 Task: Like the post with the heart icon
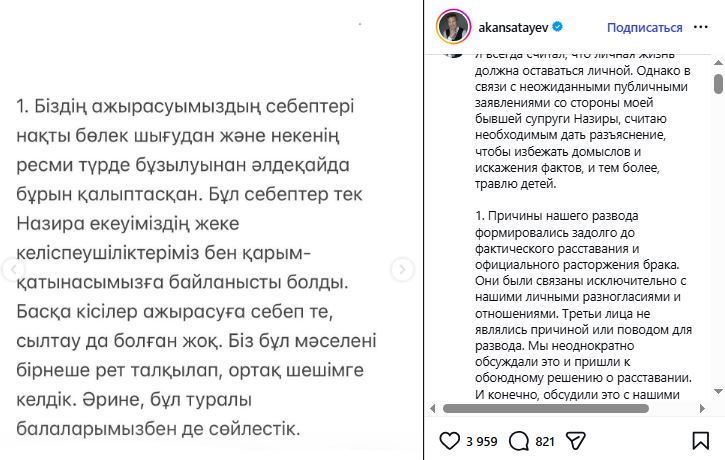451,440
